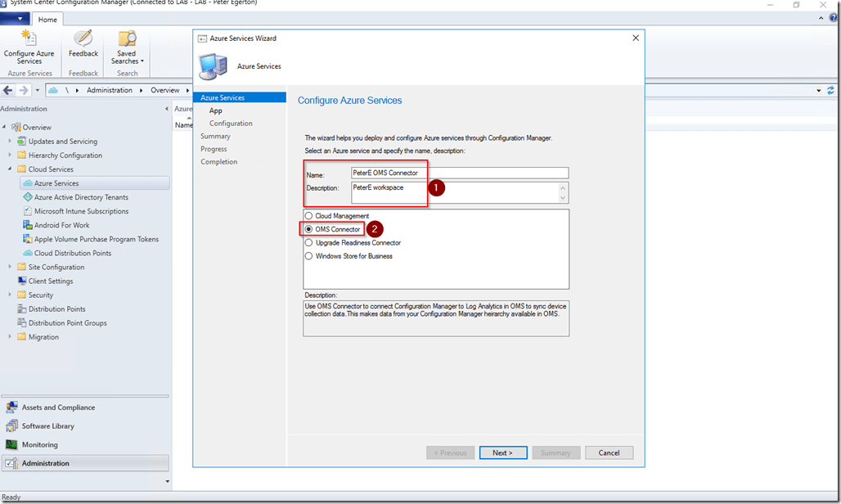Viewport: 841px width, 504px height.
Task: Select the Cloud Management radio button
Action: click(308, 216)
